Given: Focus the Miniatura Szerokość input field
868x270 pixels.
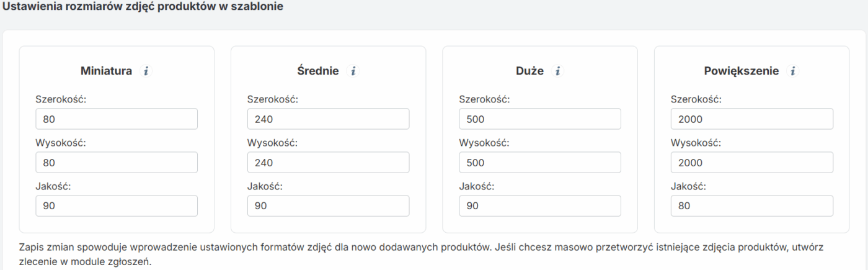Looking at the screenshot, I should point(117,119).
